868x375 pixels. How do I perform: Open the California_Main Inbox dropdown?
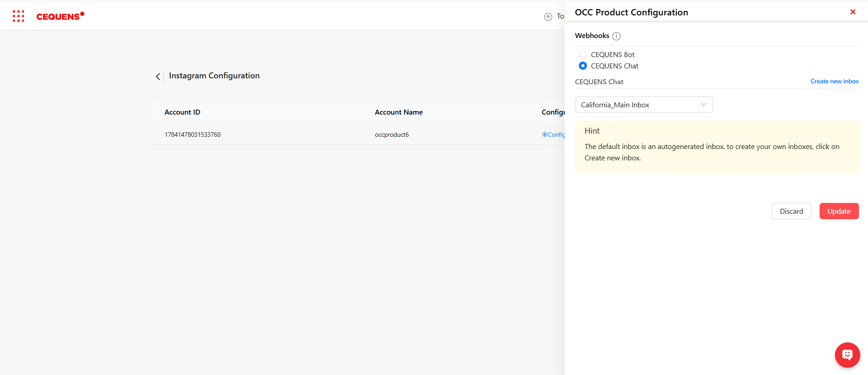(644, 105)
